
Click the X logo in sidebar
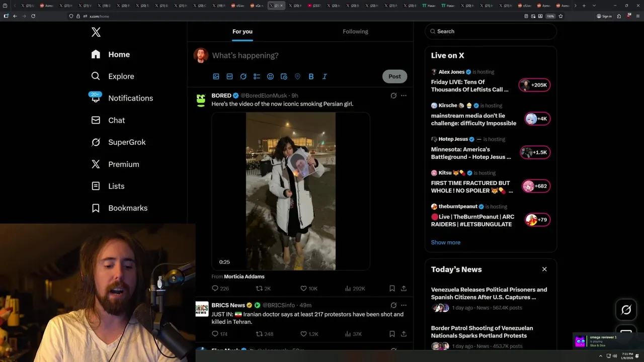coord(96,32)
